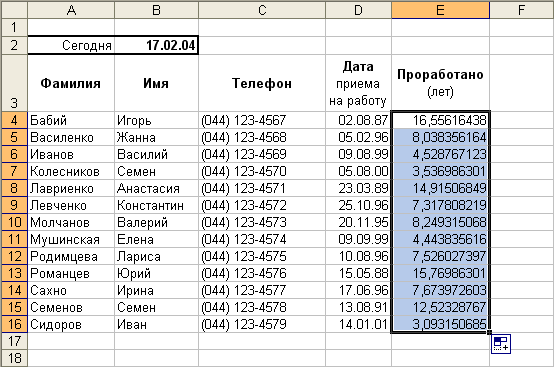The height and width of the screenshot is (367, 554).
Task: Select the name cell Жанна
Action: (x=157, y=137)
